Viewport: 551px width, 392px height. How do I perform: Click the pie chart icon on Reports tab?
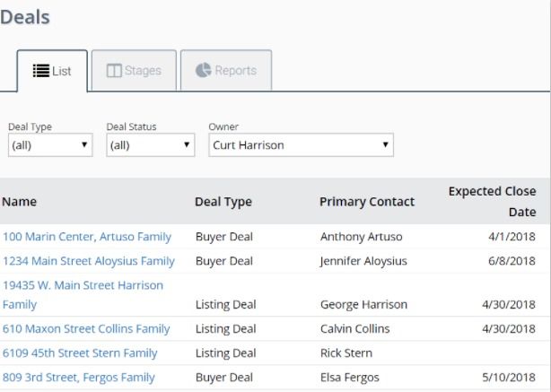[204, 70]
